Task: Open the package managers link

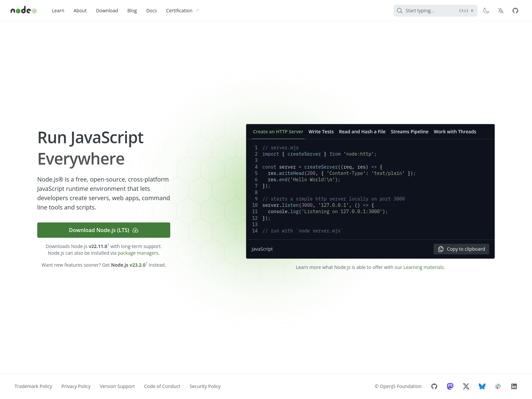Action: [x=138, y=253]
